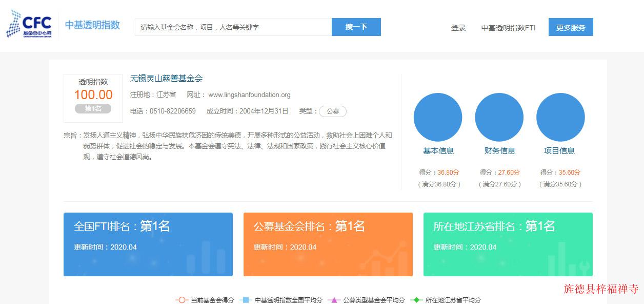Click the 36.80分 score value
Viewport: 644px width, 304px height.
click(x=448, y=173)
